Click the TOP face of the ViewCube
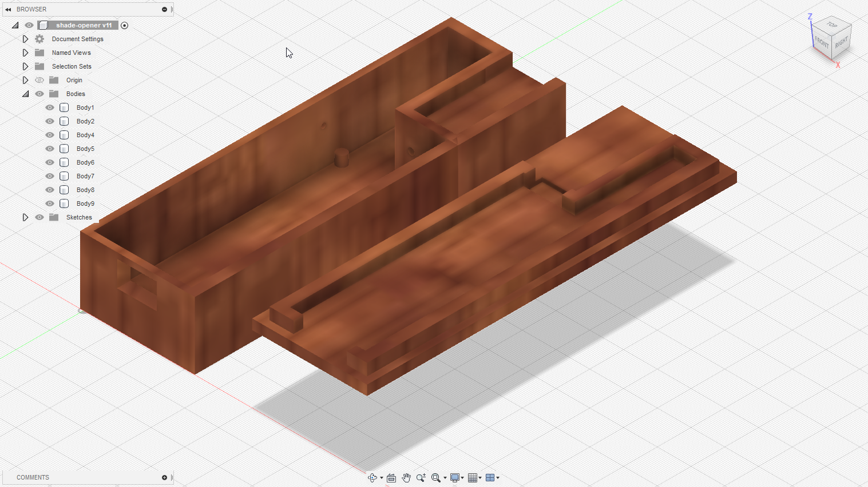868x487 pixels. pos(833,26)
